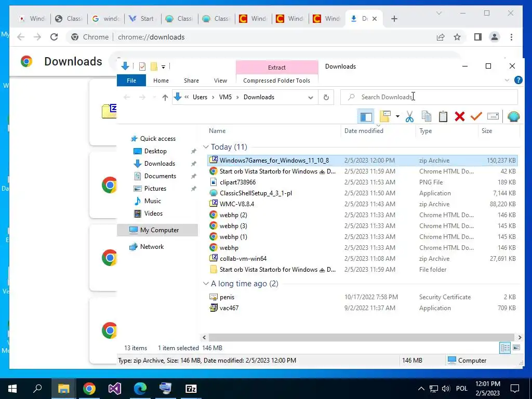532x399 pixels.
Task: Refresh the Downloads folder view
Action: point(326,97)
